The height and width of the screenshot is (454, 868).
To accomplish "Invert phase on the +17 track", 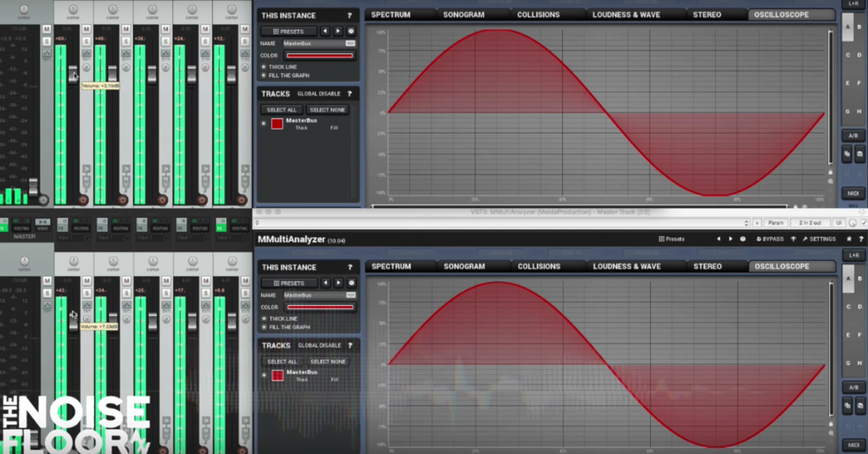I will pyautogui.click(x=205, y=319).
